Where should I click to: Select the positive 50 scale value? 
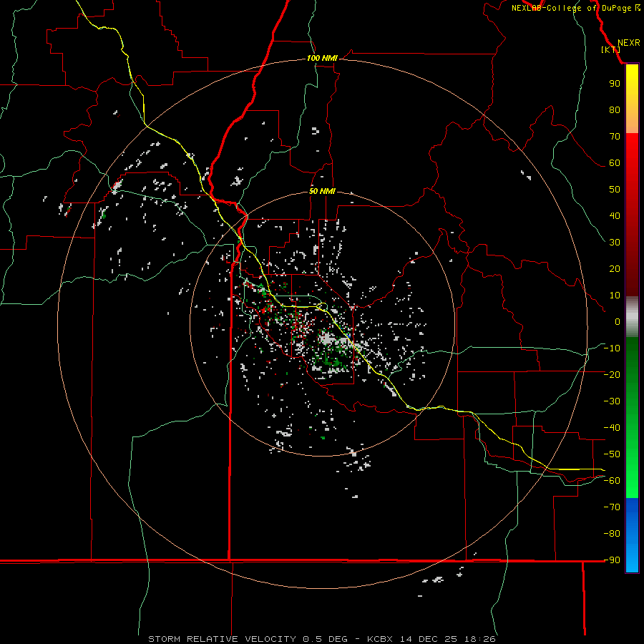click(615, 190)
